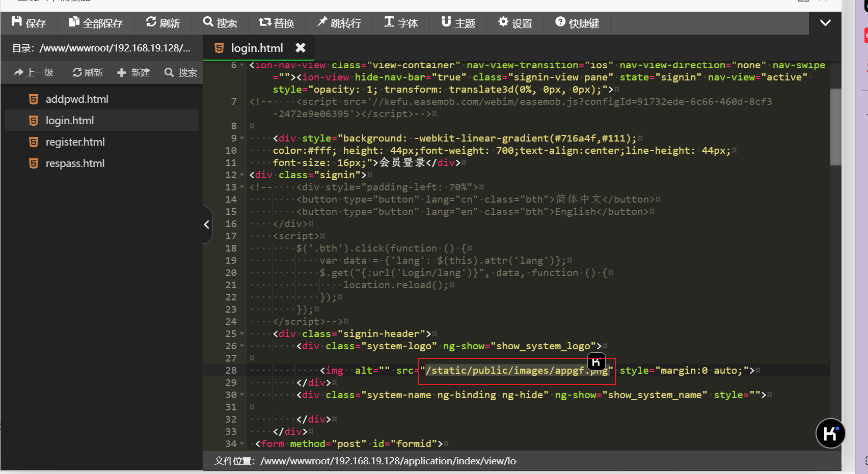Click the text 会员登录 on line 11

pos(402,163)
